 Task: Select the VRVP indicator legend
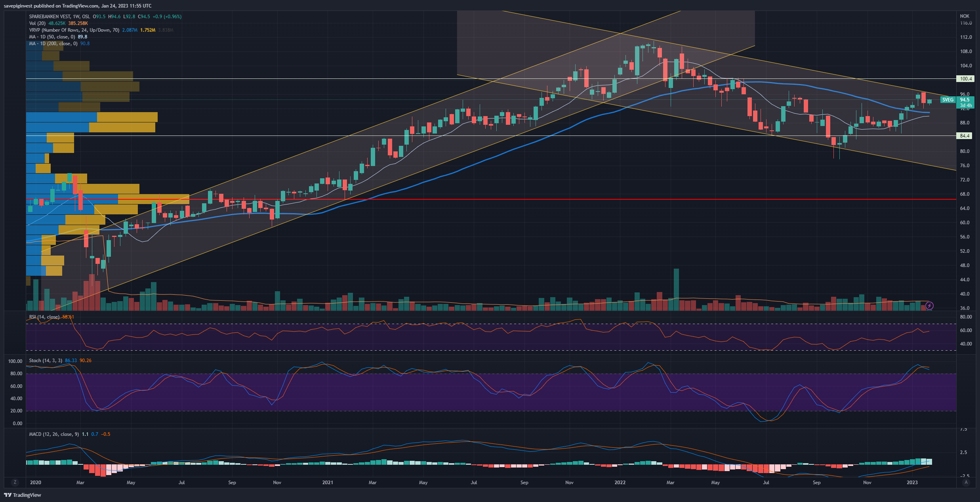tap(74, 30)
